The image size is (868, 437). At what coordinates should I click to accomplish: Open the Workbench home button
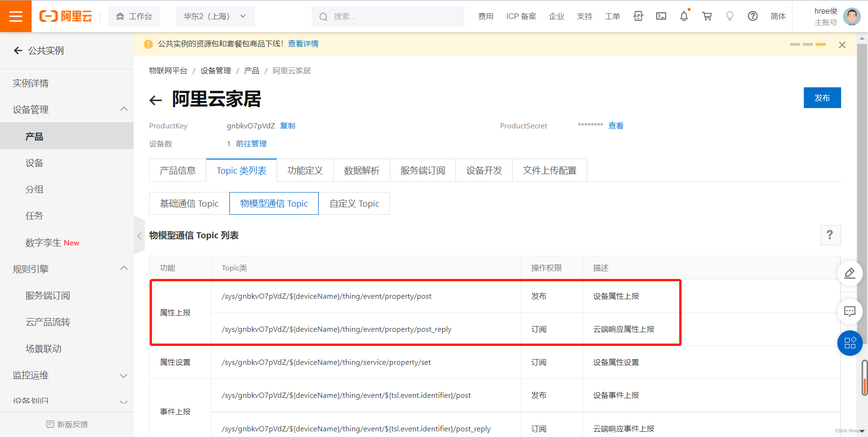pyautogui.click(x=134, y=16)
